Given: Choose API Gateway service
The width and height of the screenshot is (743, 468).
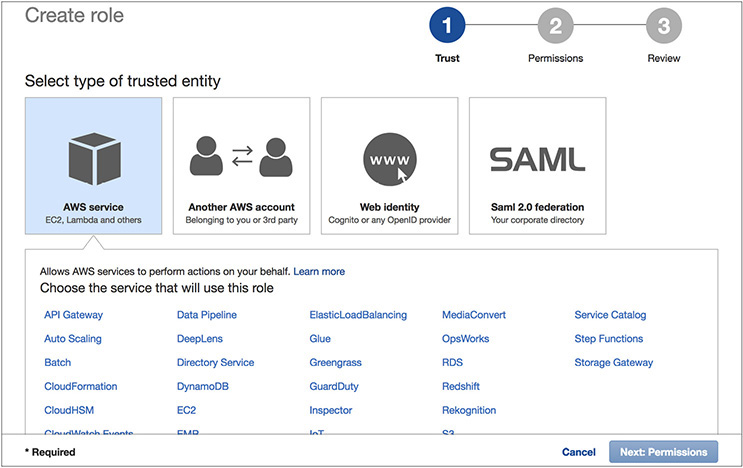Looking at the screenshot, I should point(73,315).
